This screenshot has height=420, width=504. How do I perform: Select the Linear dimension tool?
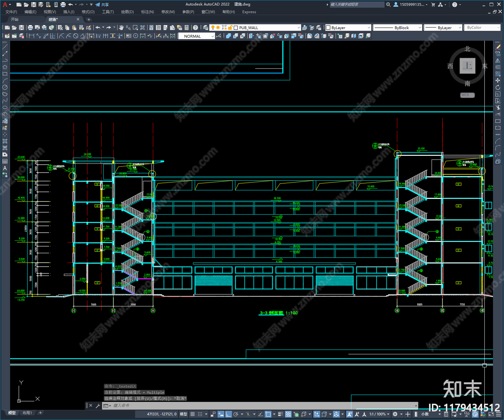pos(31,36)
